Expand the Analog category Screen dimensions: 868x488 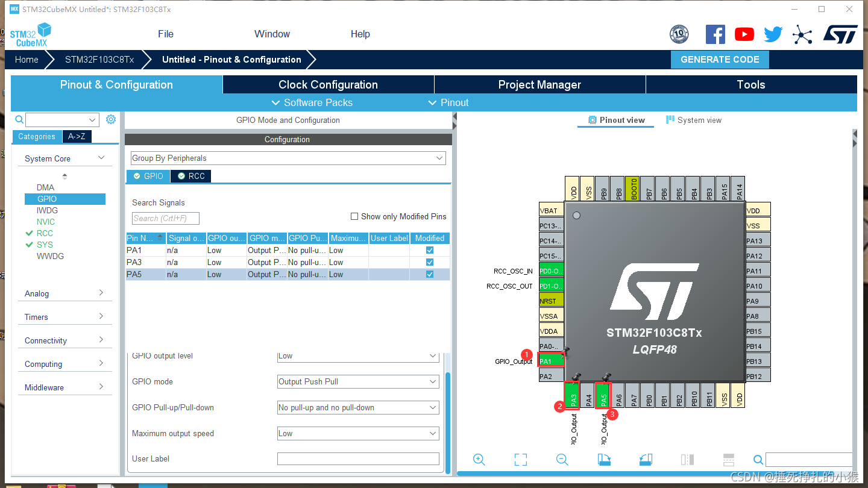[65, 293]
